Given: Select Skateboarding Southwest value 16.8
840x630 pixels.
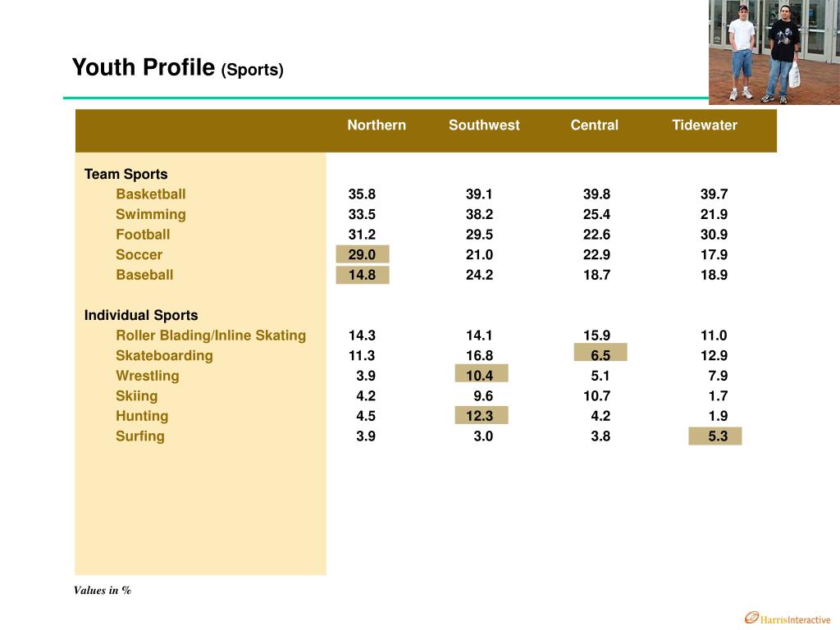Looking at the screenshot, I should pyautogui.click(x=479, y=356).
